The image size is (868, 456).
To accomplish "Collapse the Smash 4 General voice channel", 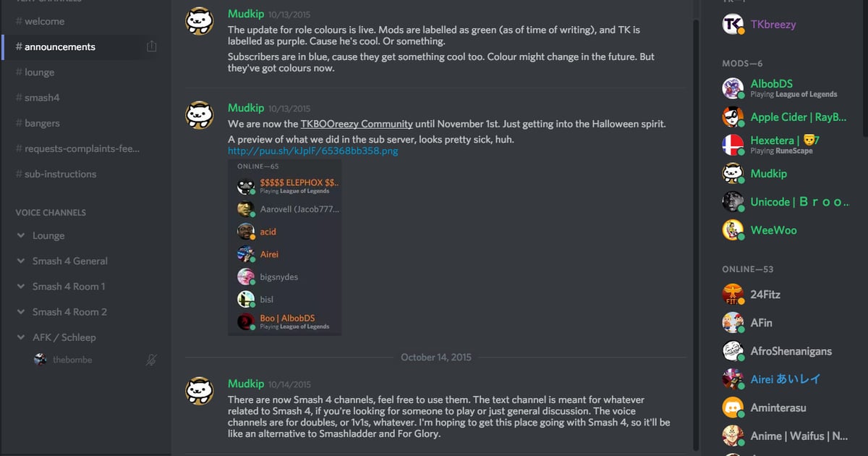I will coord(21,261).
